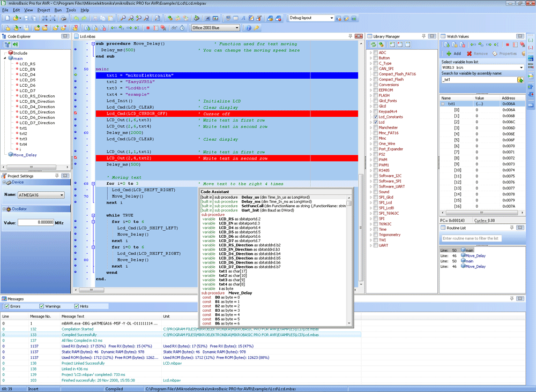Click the red Stop Debugger icon in Watch Values
Screen dimensions: 536x392
pos(507,44)
